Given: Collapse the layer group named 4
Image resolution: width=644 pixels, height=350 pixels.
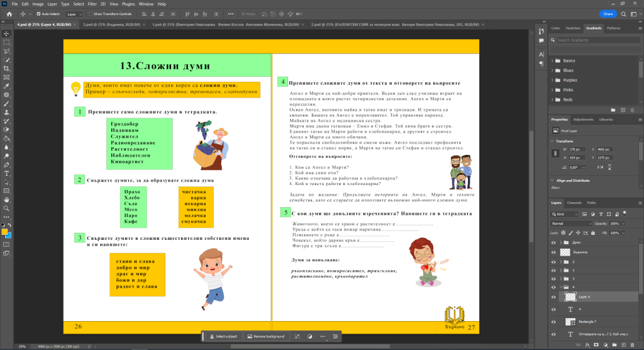Looking at the screenshot, I should tap(560, 287).
